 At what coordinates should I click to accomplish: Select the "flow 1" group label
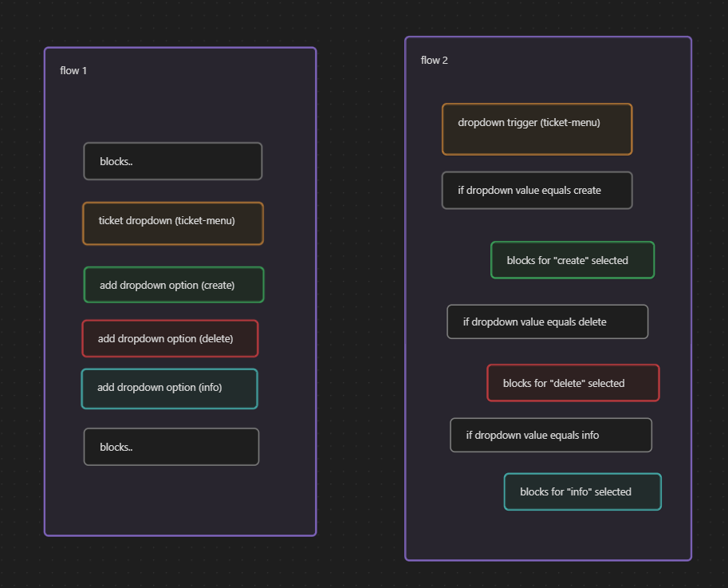[73, 70]
